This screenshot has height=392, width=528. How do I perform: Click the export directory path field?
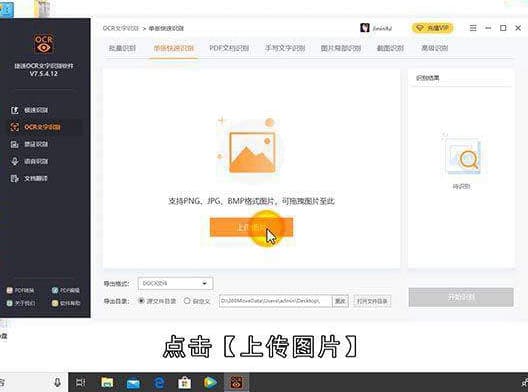click(275, 301)
